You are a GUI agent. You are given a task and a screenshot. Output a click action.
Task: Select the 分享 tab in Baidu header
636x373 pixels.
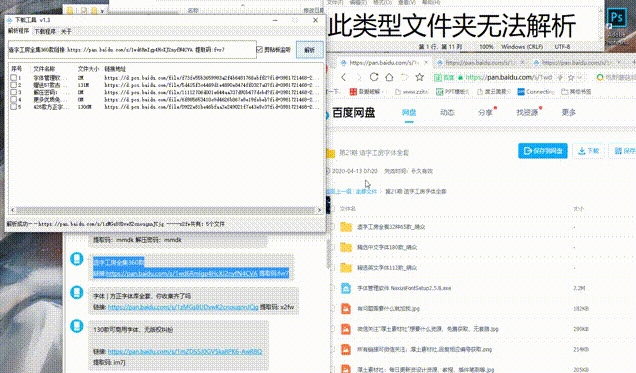[x=485, y=112]
